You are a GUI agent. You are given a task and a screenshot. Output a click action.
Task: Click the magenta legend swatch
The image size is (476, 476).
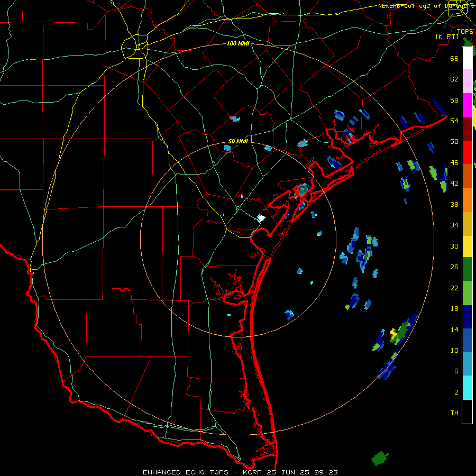pyautogui.click(x=467, y=105)
